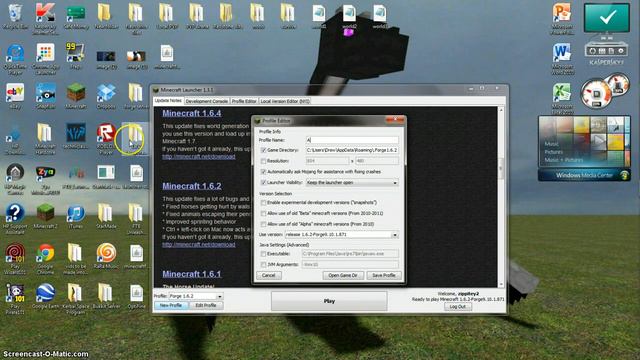The image size is (640, 360).
Task: Open the Launcher Visibility dropdown
Action: point(352,182)
